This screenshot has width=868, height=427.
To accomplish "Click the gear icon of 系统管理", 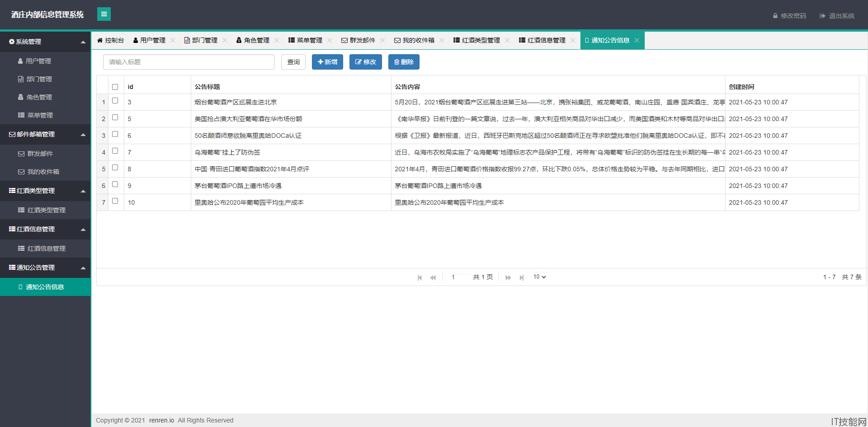I will (x=12, y=42).
